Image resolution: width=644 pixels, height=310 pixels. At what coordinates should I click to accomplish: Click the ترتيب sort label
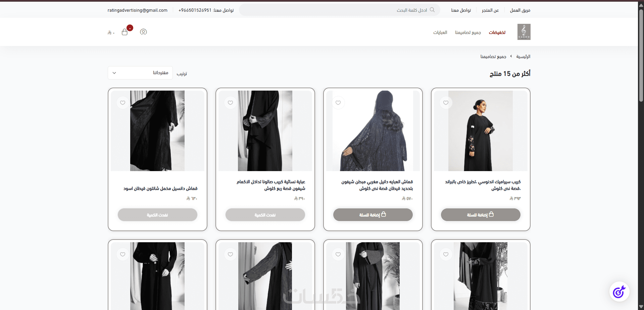[x=182, y=73]
